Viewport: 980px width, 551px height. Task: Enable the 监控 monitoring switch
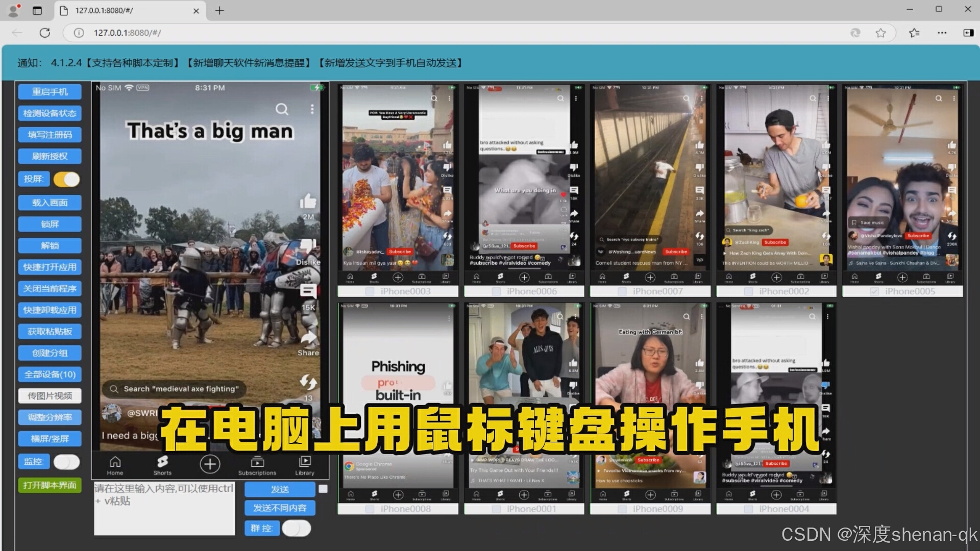point(66,462)
